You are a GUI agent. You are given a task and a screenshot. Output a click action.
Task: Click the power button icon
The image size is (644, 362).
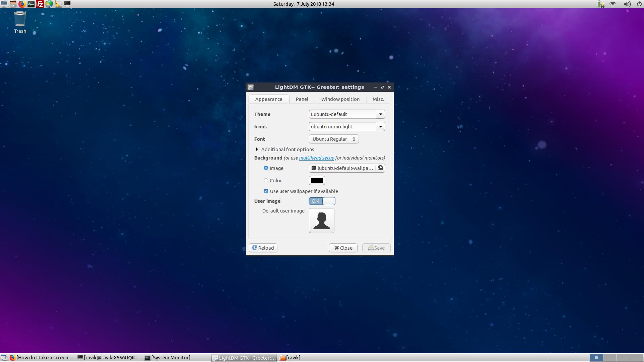click(639, 4)
